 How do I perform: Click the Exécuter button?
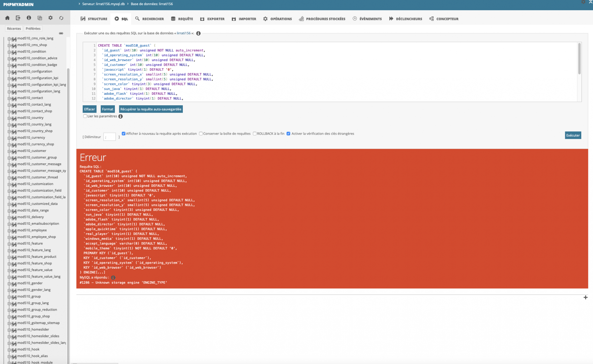coord(573,135)
